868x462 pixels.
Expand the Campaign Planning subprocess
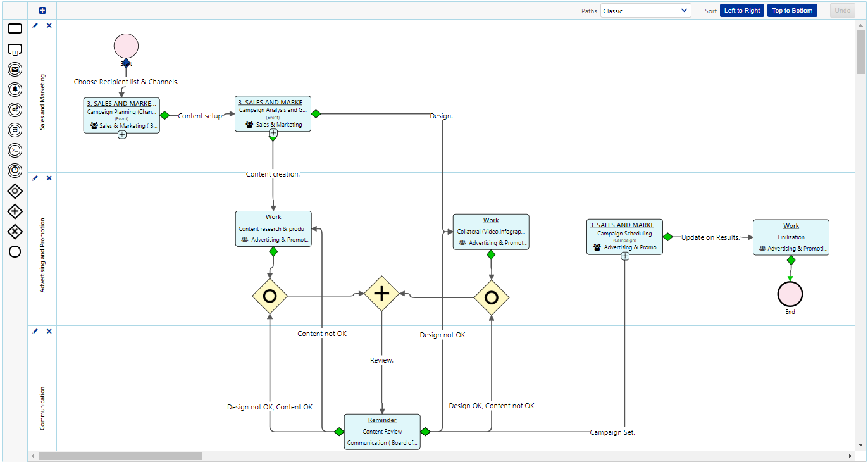click(x=121, y=134)
